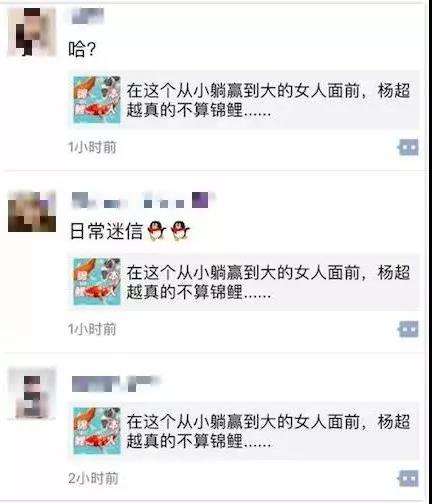Open second poster's blurred username

pos(143,200)
